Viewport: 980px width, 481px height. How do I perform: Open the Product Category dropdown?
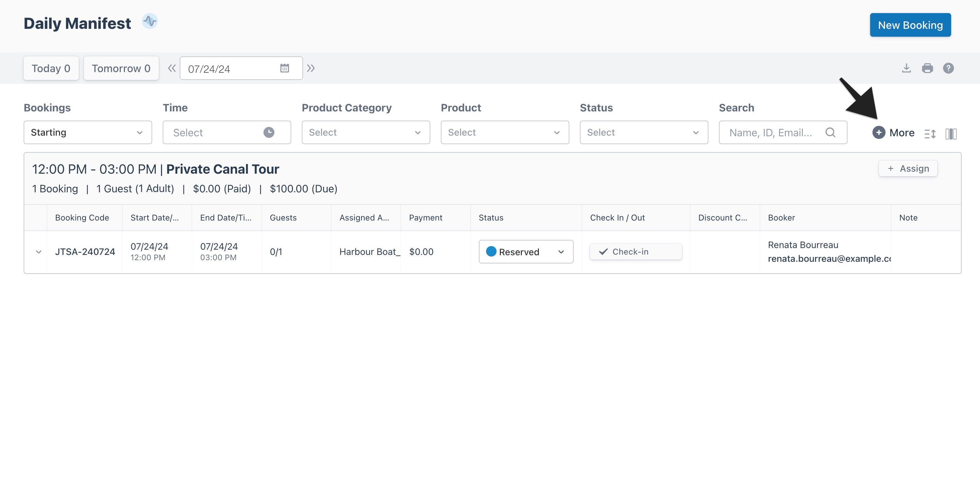[366, 132]
